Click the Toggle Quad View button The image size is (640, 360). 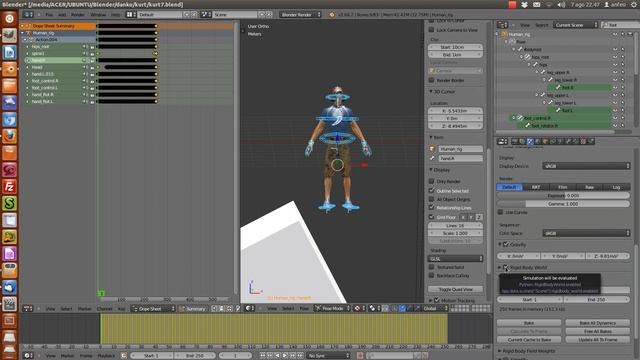pyautogui.click(x=455, y=289)
